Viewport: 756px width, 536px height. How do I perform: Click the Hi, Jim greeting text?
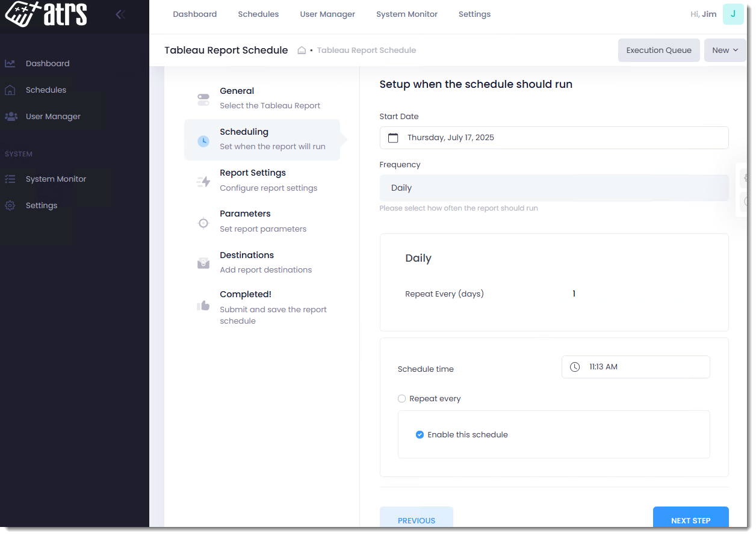(x=703, y=14)
